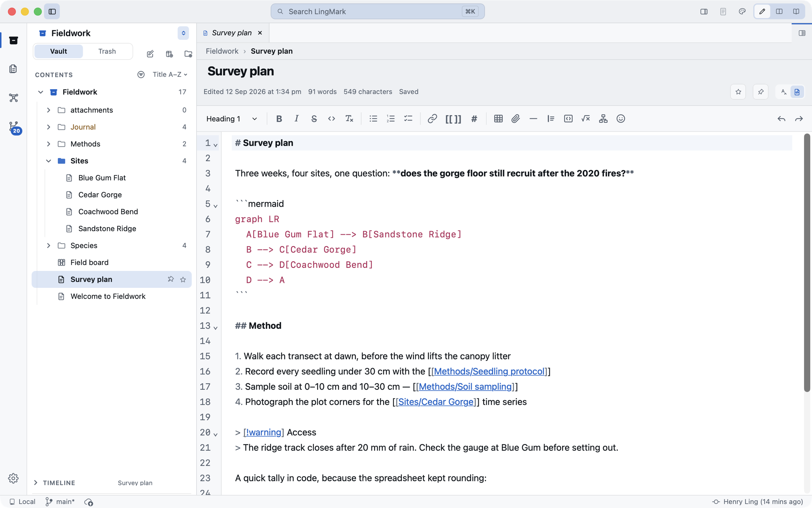Insert a code block
Screen dimensions: 812x508
pos(568,119)
